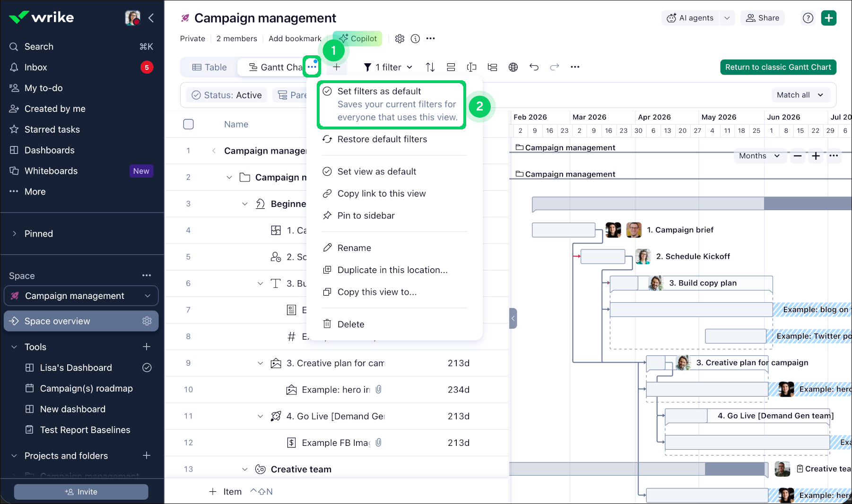Choose Restore default filters
852x504 pixels.
[x=394, y=139]
